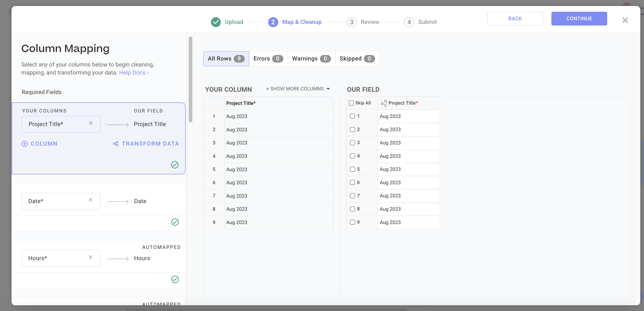
Task: Click green check icon in Date card
Action: (175, 222)
